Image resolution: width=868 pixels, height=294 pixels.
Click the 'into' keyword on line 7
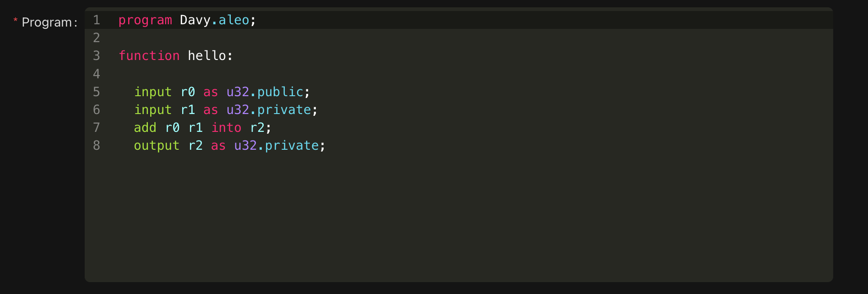coord(226,128)
